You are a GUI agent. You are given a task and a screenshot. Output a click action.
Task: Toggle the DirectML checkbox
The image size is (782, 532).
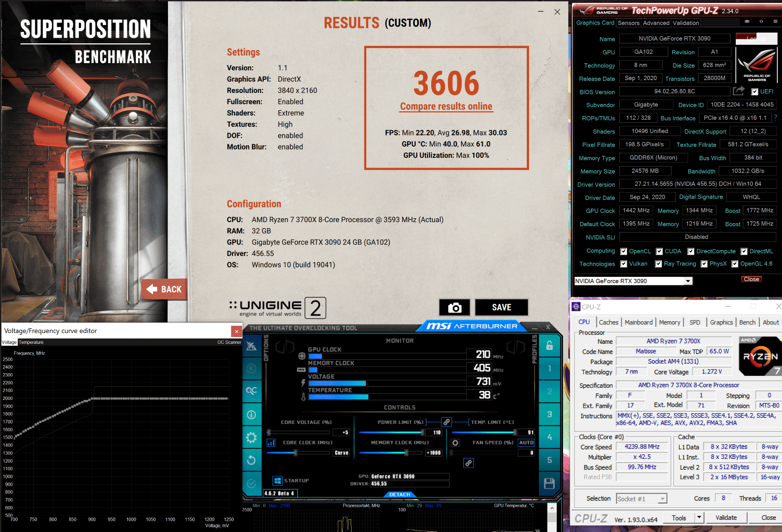point(744,251)
